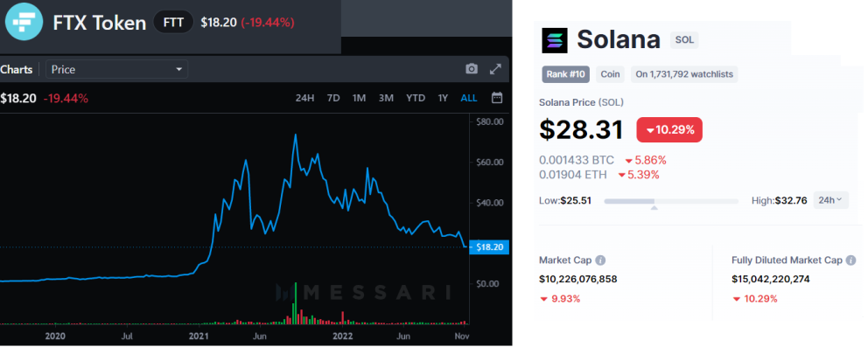Click the Solana Price (SOL) label

pyautogui.click(x=581, y=103)
